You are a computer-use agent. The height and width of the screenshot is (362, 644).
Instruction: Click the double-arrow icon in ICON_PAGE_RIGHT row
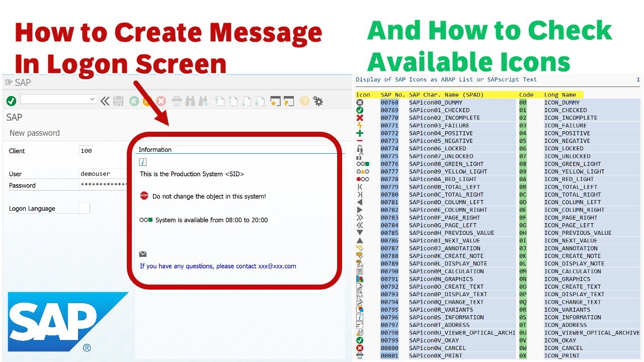[360, 218]
